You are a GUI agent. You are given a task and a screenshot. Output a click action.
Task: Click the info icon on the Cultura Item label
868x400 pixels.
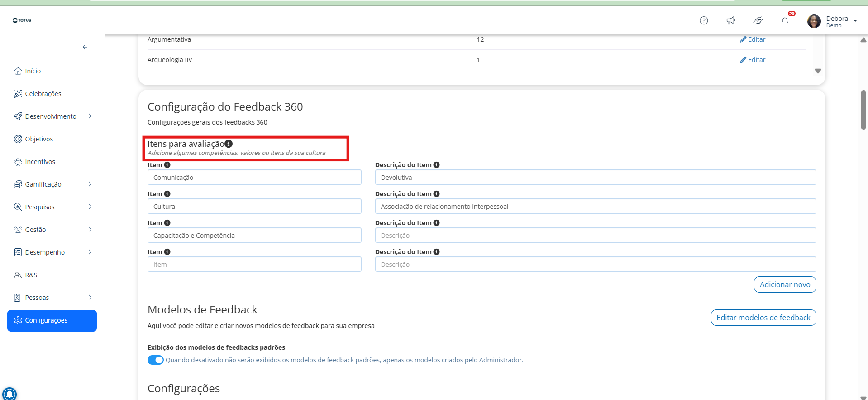click(167, 194)
